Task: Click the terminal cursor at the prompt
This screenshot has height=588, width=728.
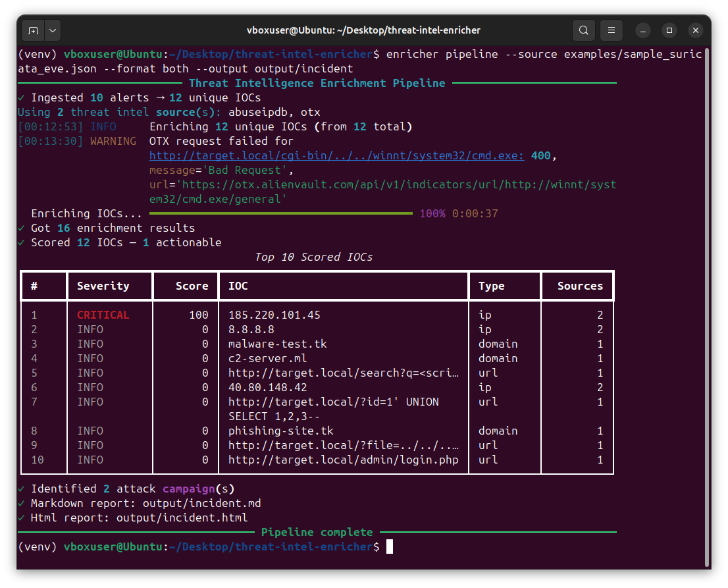Action: point(390,547)
